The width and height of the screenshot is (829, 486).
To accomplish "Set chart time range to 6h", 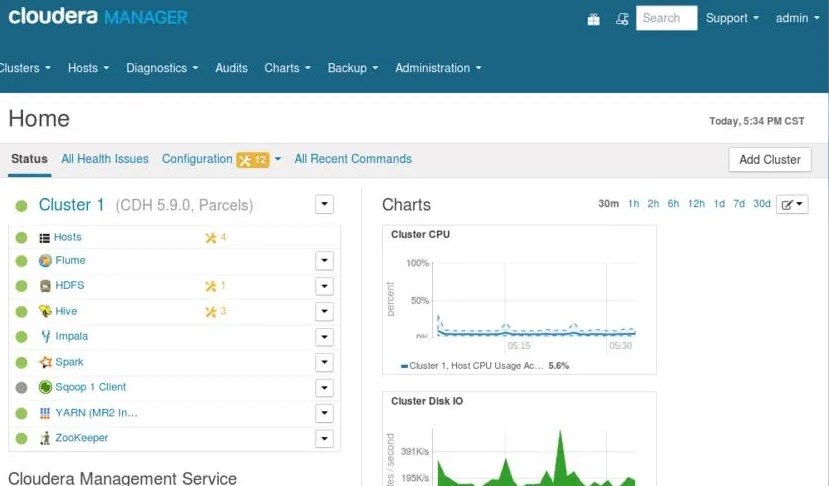I will click(673, 204).
